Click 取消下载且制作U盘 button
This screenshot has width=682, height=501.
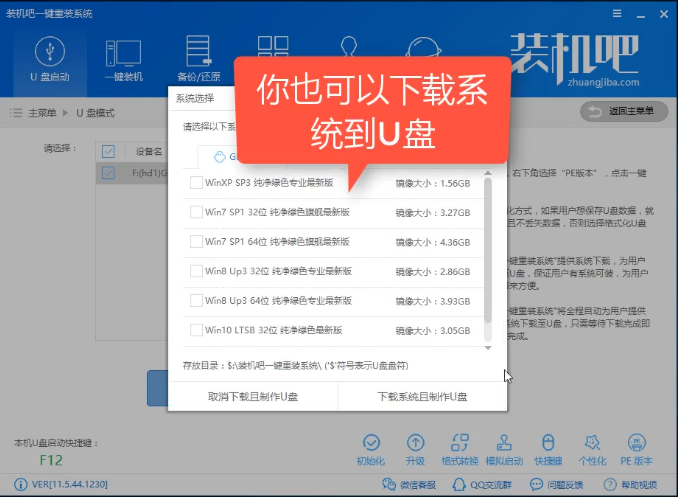(x=253, y=397)
